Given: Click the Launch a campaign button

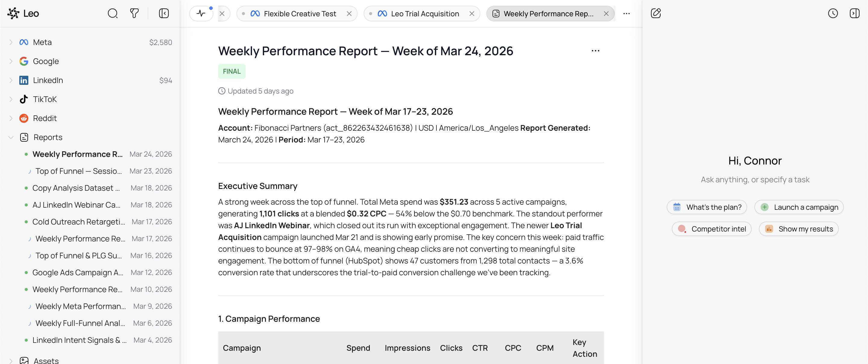Looking at the screenshot, I should pos(799,207).
